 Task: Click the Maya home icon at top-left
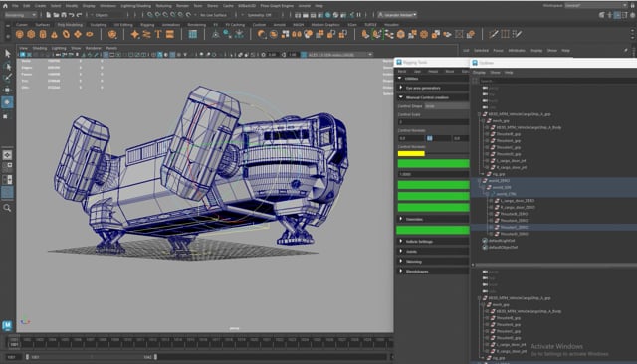click(x=5, y=6)
